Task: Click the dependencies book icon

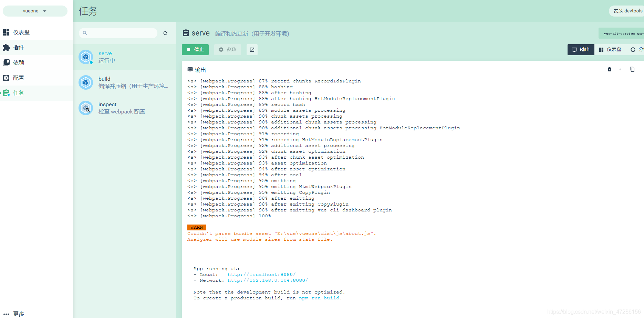Action: [x=6, y=63]
